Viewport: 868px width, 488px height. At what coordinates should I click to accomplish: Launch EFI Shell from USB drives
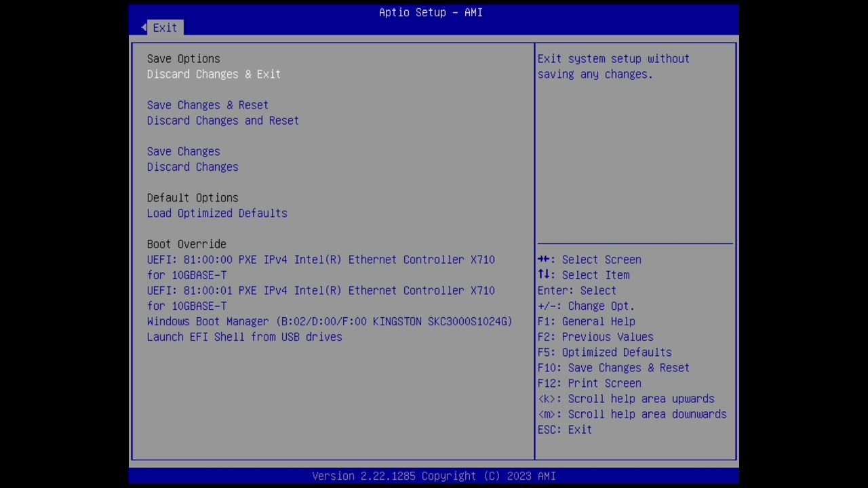(x=244, y=337)
